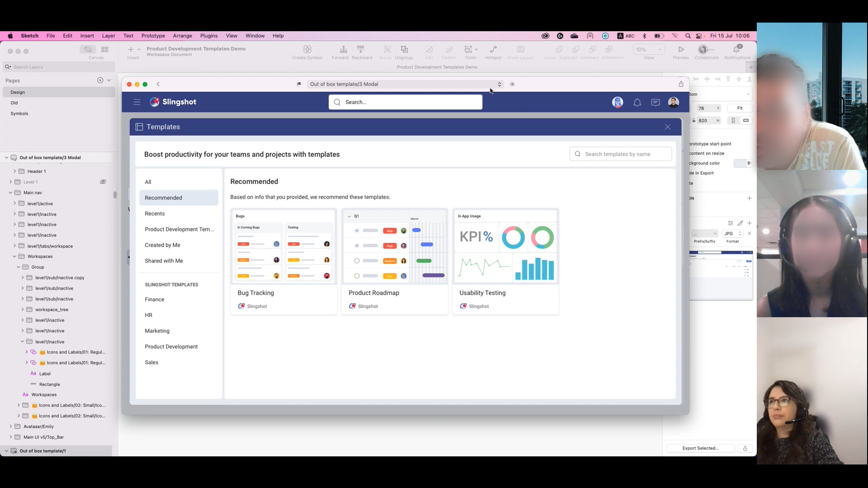The height and width of the screenshot is (488, 868).
Task: Click the Search Layers field
Action: click(59, 67)
